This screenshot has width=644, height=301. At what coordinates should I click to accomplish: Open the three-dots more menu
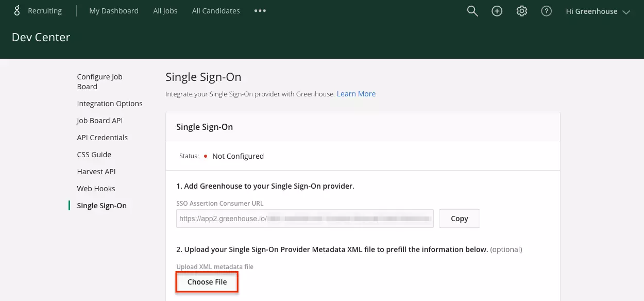coord(260,11)
